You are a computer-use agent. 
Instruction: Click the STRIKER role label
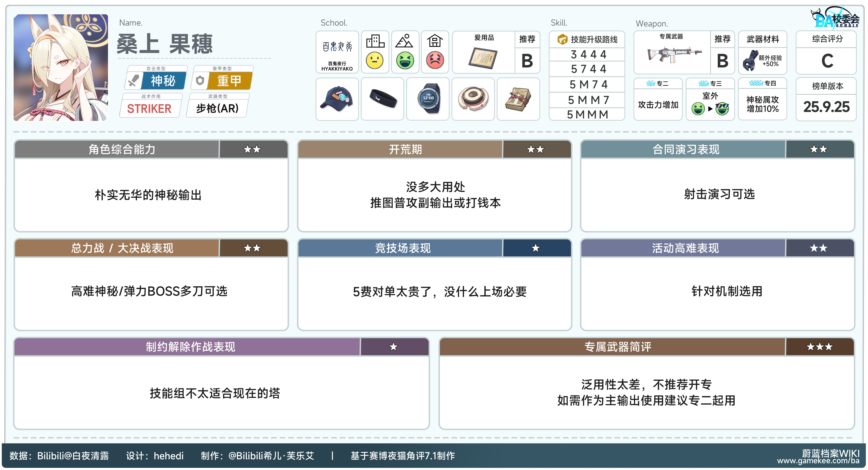click(x=149, y=109)
